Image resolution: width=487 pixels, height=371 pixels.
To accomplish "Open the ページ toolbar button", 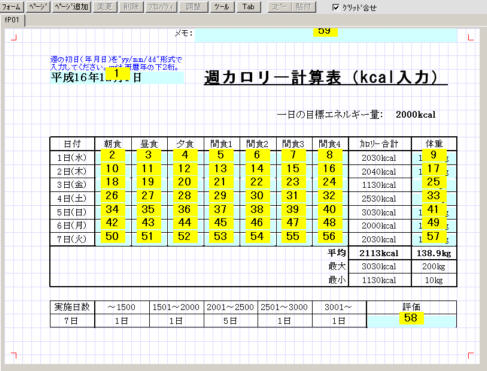I will [x=38, y=7].
